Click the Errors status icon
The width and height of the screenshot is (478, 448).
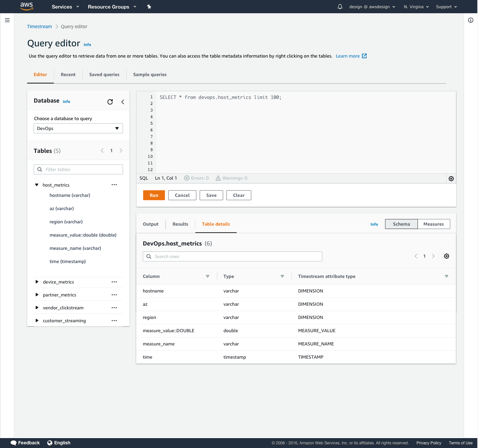[x=187, y=178]
